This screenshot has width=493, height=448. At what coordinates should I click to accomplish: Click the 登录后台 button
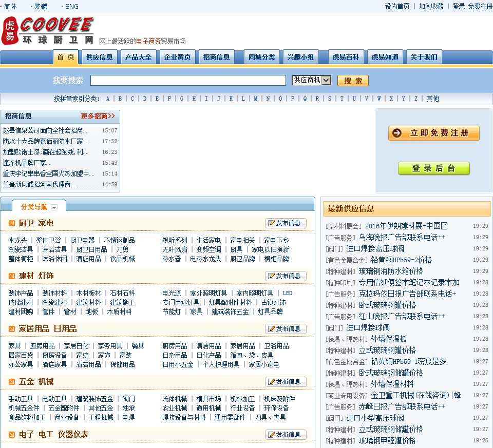(433, 168)
